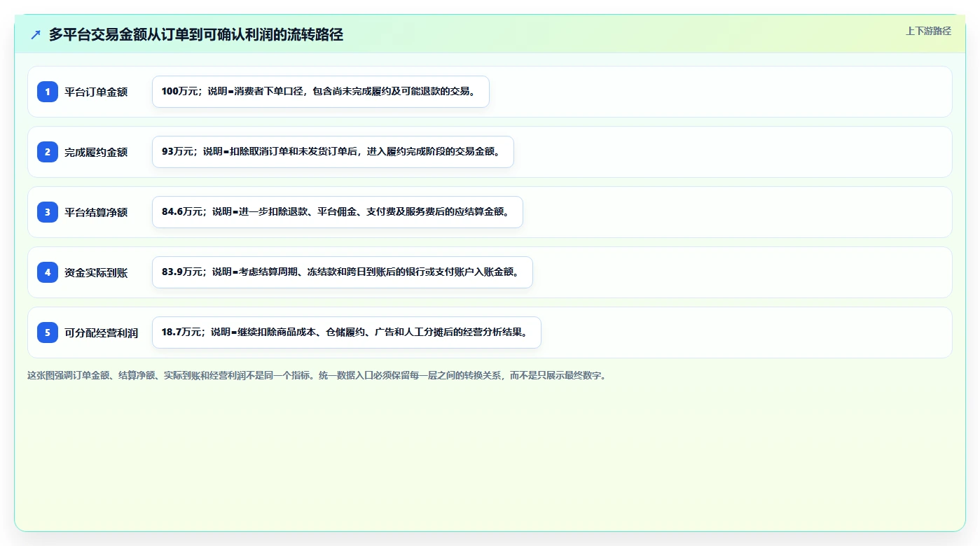Select the step 5 number badge
980x546 pixels.
point(48,332)
